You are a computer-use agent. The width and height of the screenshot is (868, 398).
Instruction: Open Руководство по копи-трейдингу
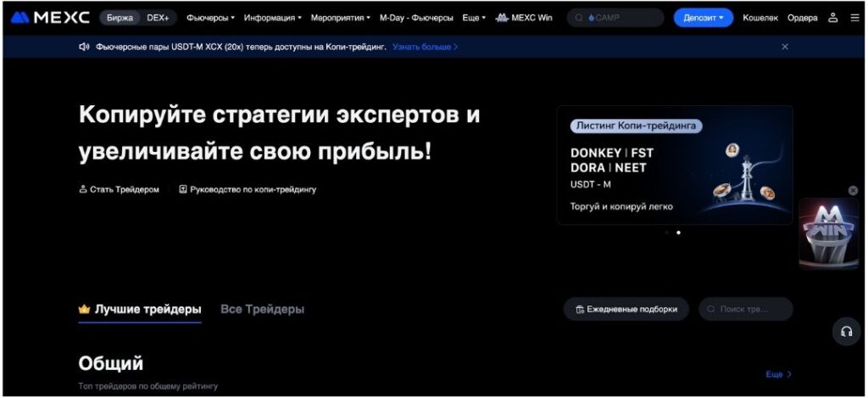pos(248,189)
